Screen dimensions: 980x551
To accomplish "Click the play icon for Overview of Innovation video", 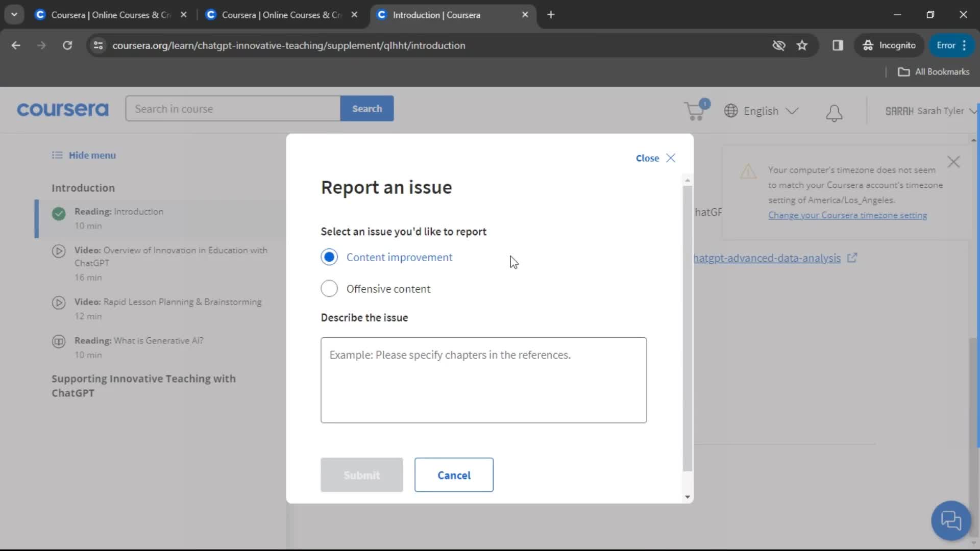I will [59, 256].
